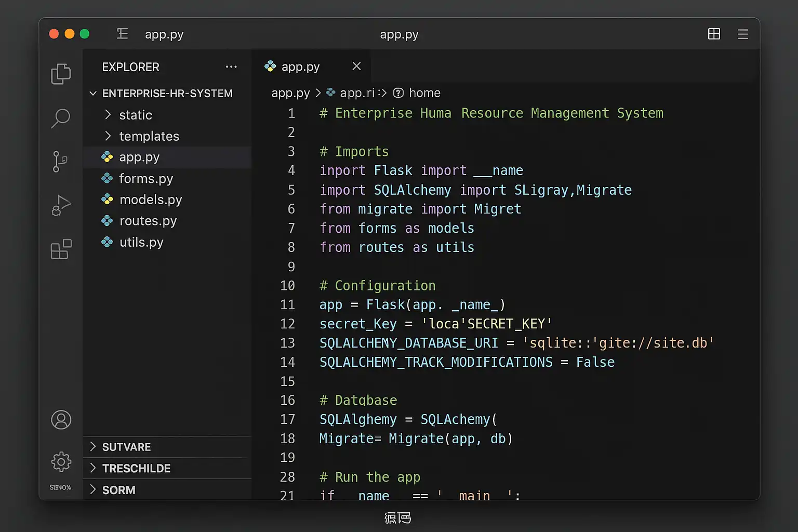
Task: Open Run and Debug icon
Action: [x=61, y=206]
